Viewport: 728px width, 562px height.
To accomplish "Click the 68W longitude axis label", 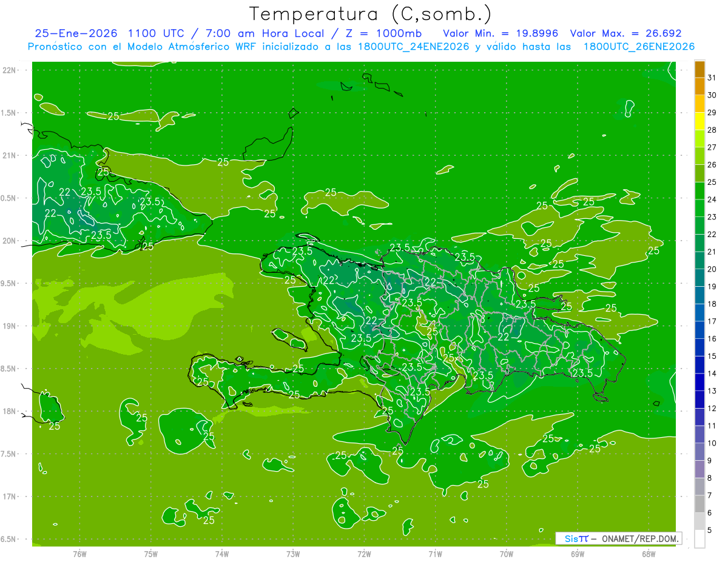I will pos(649,554).
